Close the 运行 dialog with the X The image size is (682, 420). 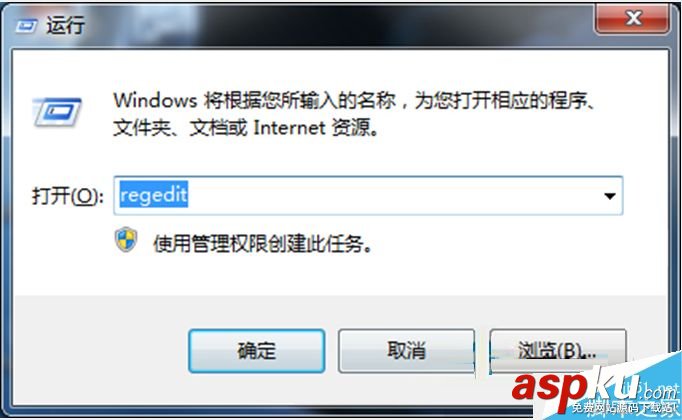pyautogui.click(x=633, y=18)
